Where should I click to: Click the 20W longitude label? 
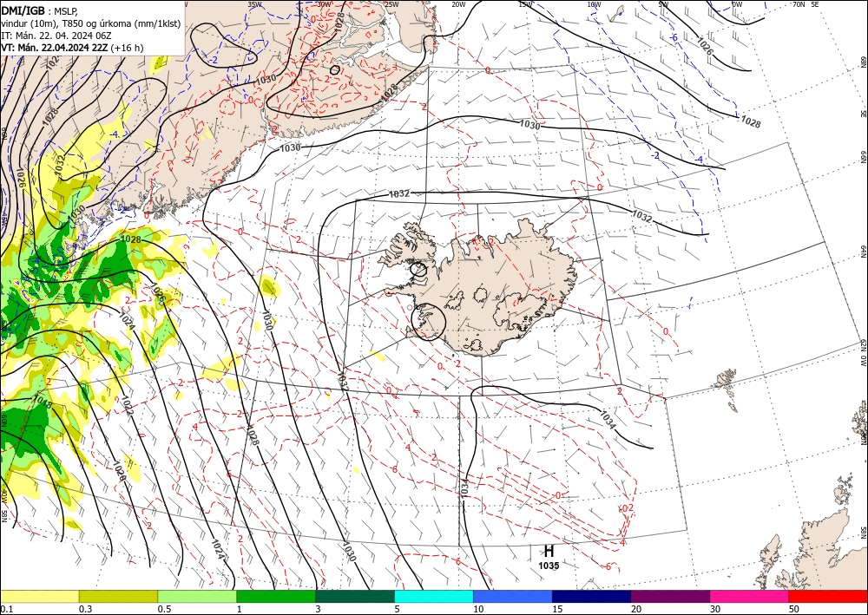458,4
